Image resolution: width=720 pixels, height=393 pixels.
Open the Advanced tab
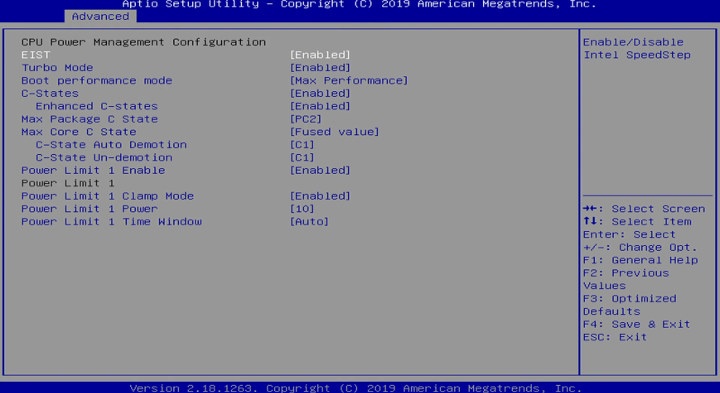tap(100, 17)
